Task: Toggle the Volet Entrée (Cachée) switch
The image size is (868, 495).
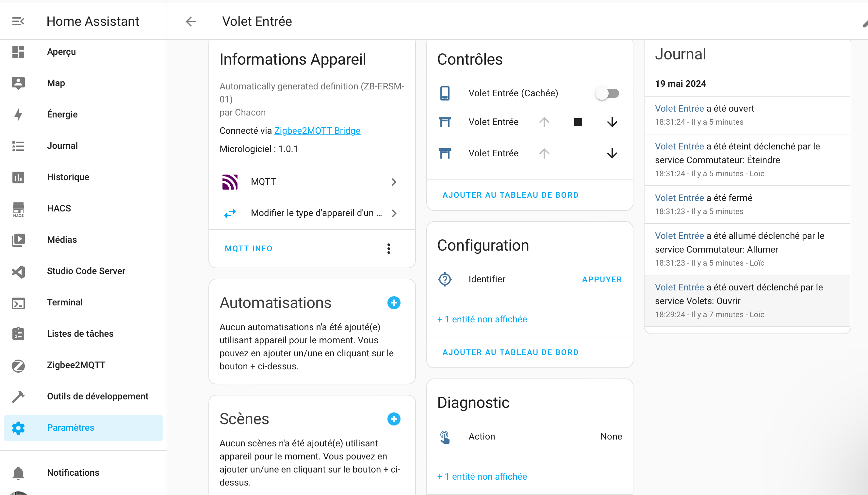Action: (607, 93)
